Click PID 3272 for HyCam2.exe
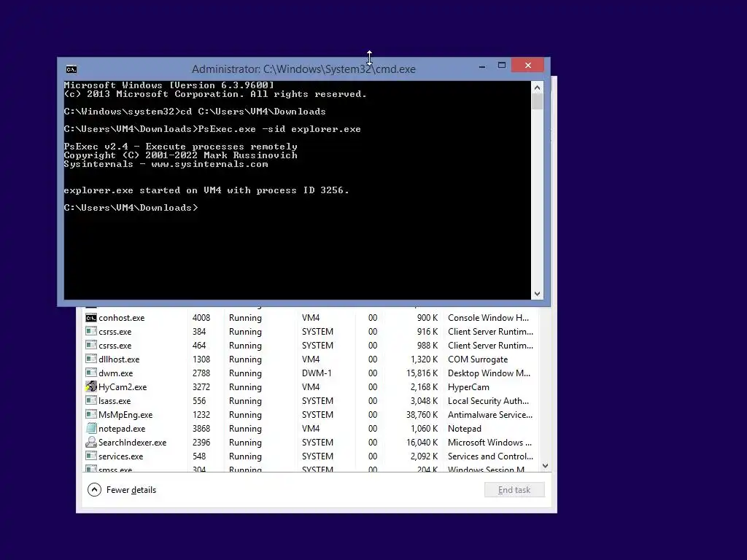Screen dimensions: 747x560 tap(201, 386)
